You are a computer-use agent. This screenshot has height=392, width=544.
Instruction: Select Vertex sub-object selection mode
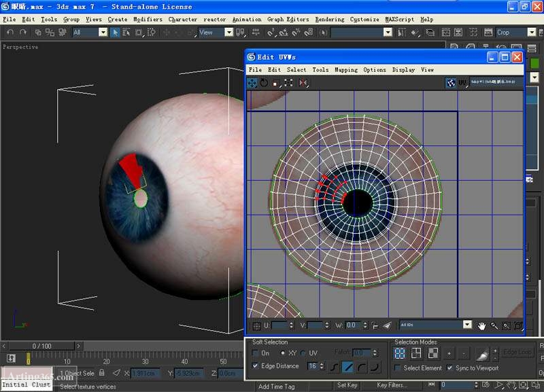[400, 353]
